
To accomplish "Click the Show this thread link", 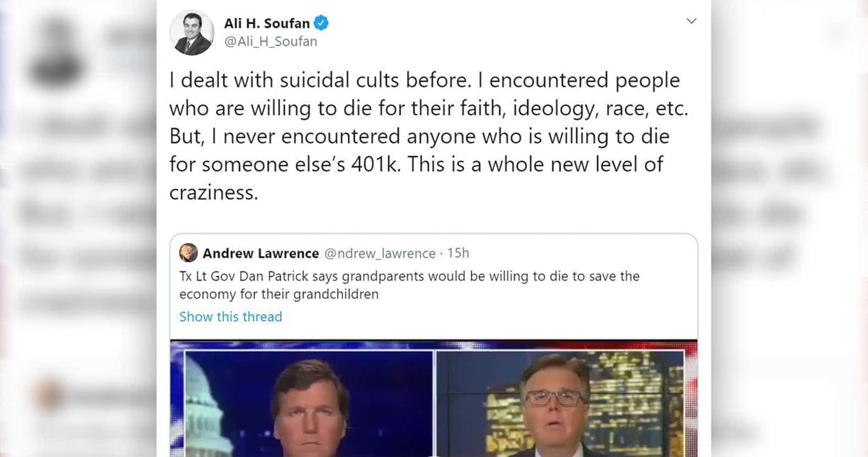I will (231, 316).
